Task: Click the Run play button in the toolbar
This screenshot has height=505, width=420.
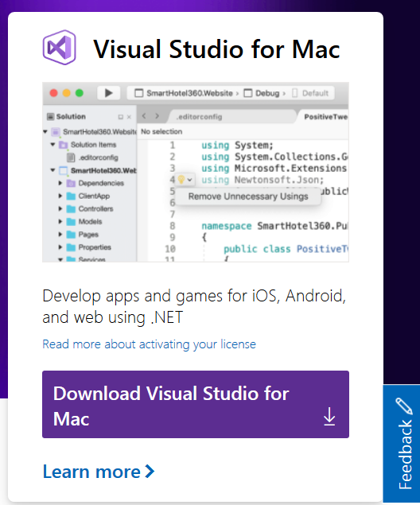Action: pos(109,93)
